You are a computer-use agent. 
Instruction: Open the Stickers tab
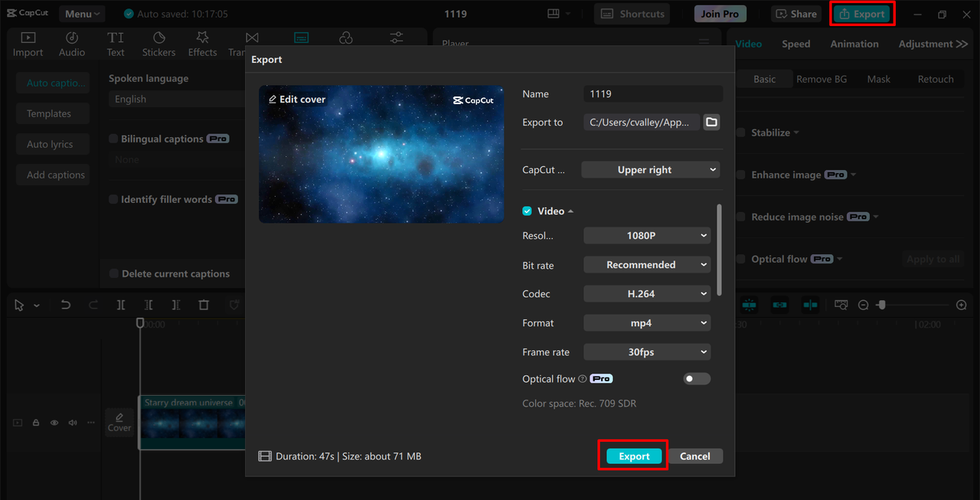(x=158, y=44)
